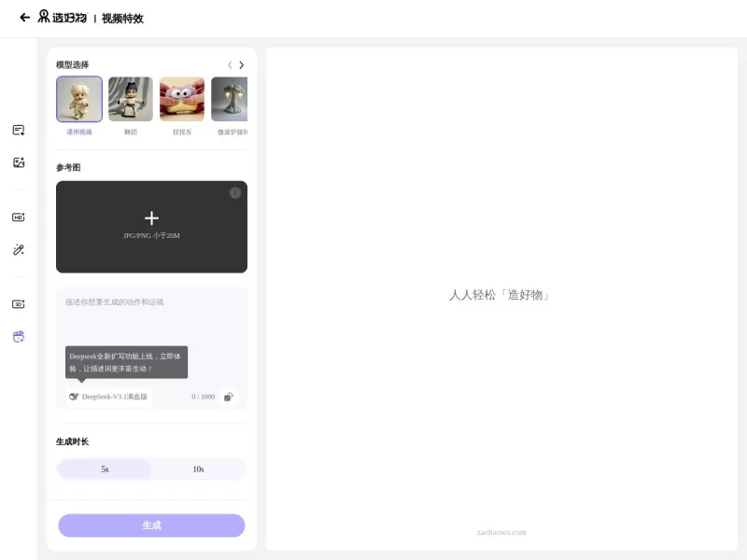Click the highlighted video effects icon in sidebar
Viewport: 747px width, 560px height.
pyautogui.click(x=18, y=337)
